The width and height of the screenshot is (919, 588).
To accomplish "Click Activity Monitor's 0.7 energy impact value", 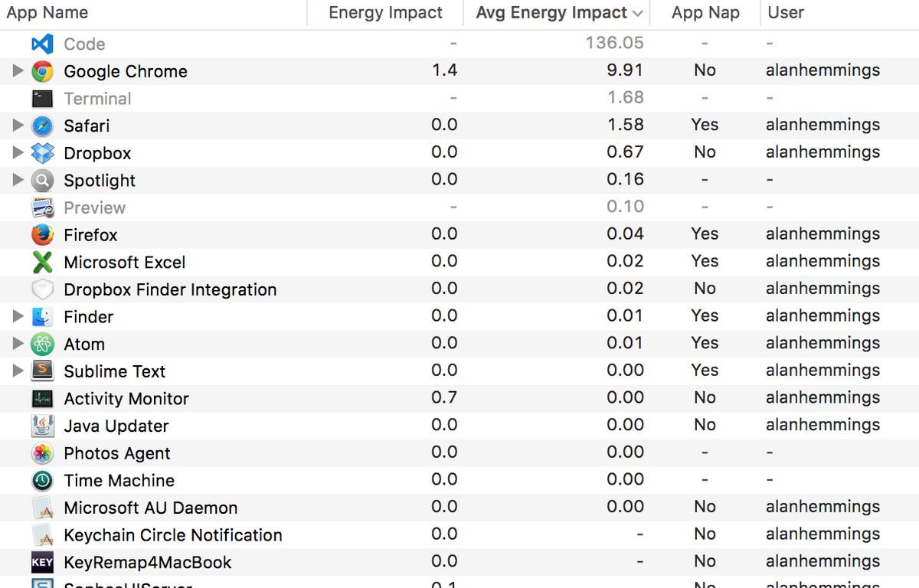I will 444,397.
